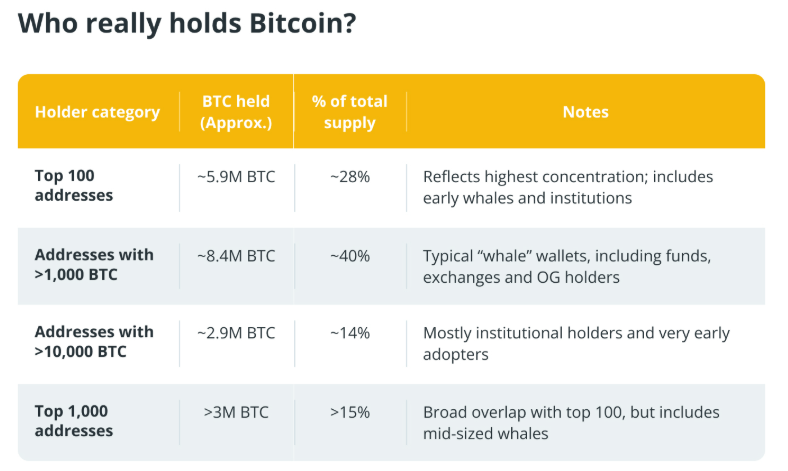Click the "Who really holds Bitcoin?" heading
This screenshot has height=471, width=788.
pyautogui.click(x=186, y=24)
